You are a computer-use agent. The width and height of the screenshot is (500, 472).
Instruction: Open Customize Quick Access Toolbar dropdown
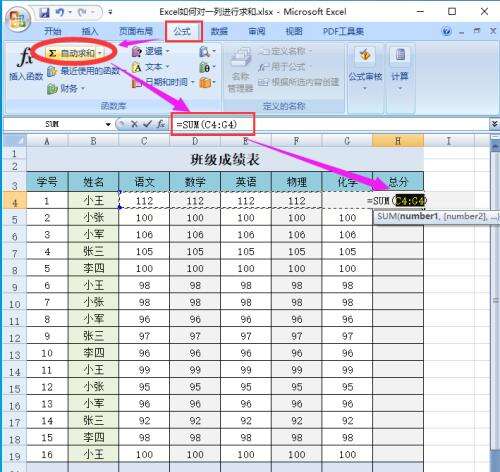(x=110, y=13)
